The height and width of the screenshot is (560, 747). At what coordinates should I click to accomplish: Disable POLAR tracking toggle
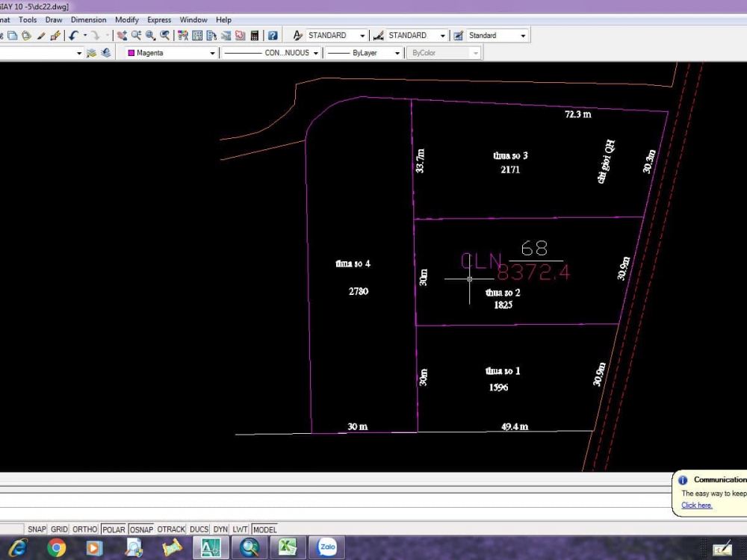click(x=114, y=529)
